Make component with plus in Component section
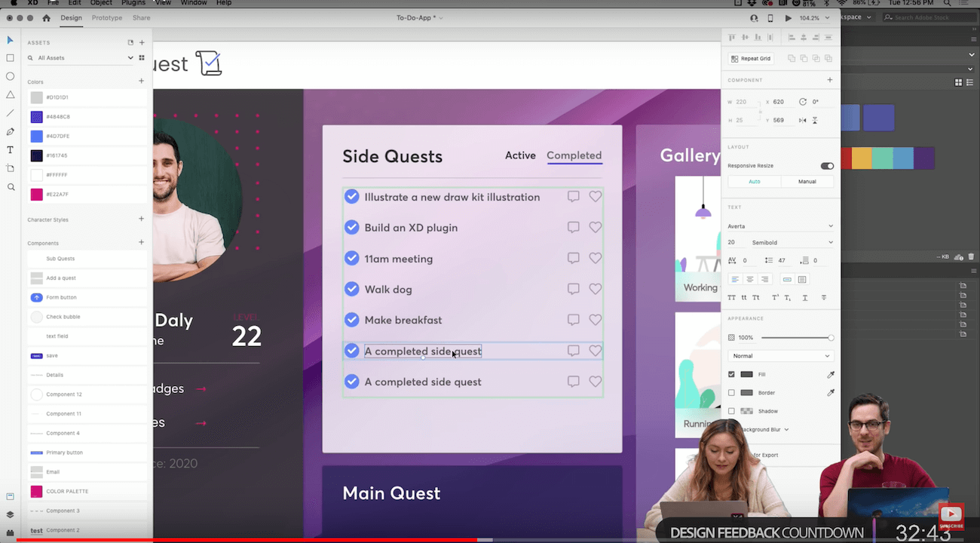 pos(829,79)
